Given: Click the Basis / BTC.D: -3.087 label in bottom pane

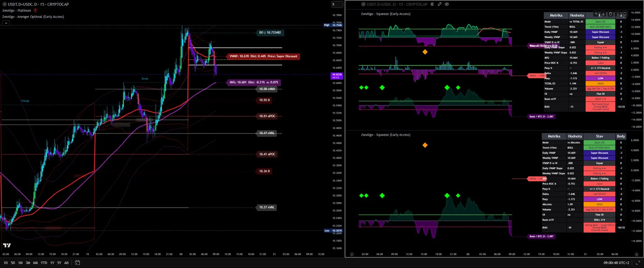Looking at the screenshot, I should click(x=541, y=236).
